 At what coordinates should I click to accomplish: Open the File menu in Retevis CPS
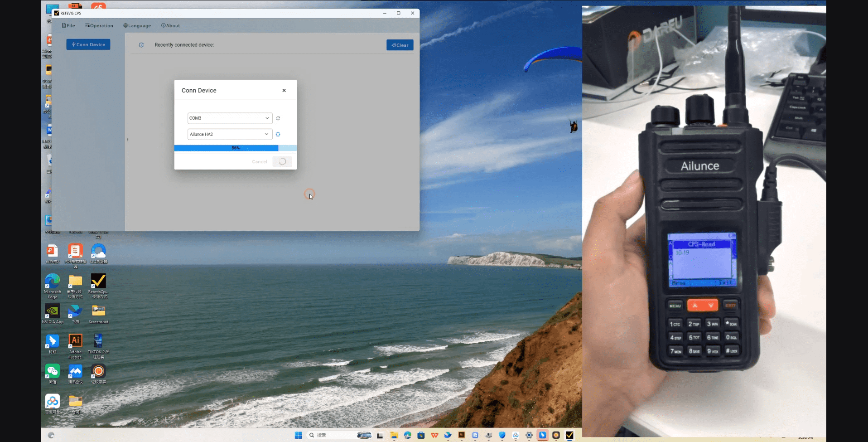[68, 26]
